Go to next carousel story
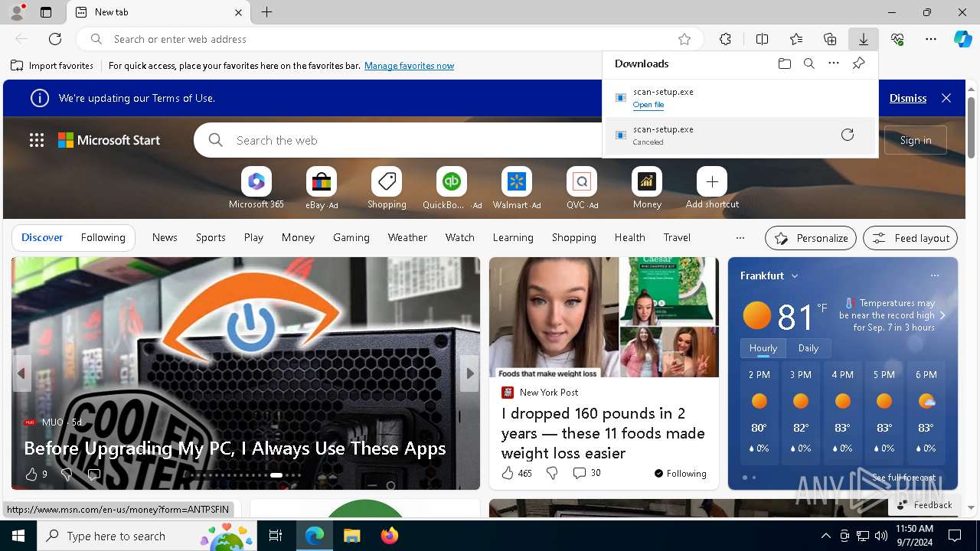980x551 pixels. click(x=469, y=373)
